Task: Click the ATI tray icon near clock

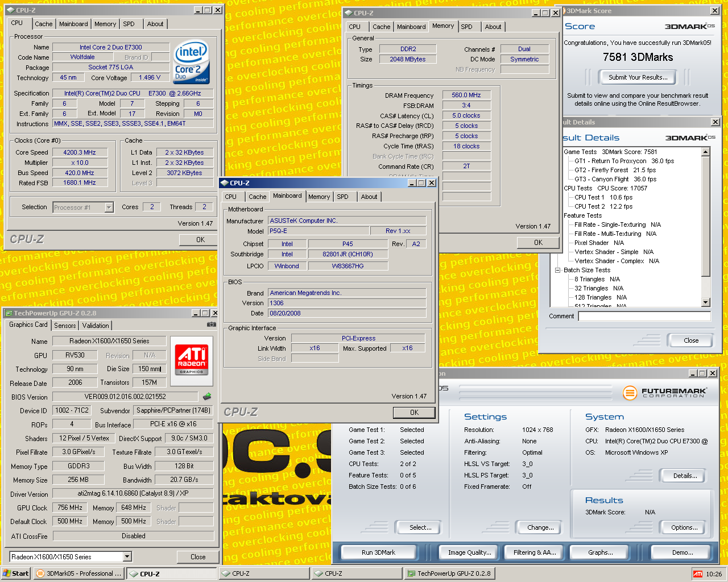Action: [x=698, y=574]
